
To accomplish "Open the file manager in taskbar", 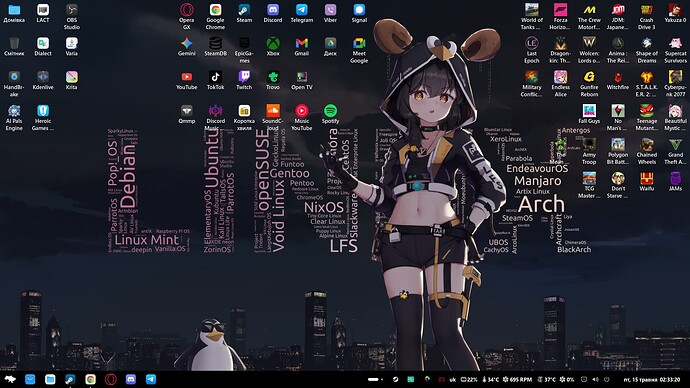I will pos(50,379).
